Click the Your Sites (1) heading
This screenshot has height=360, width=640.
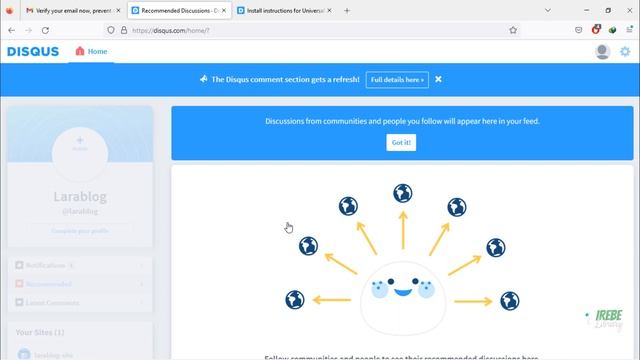click(x=40, y=333)
